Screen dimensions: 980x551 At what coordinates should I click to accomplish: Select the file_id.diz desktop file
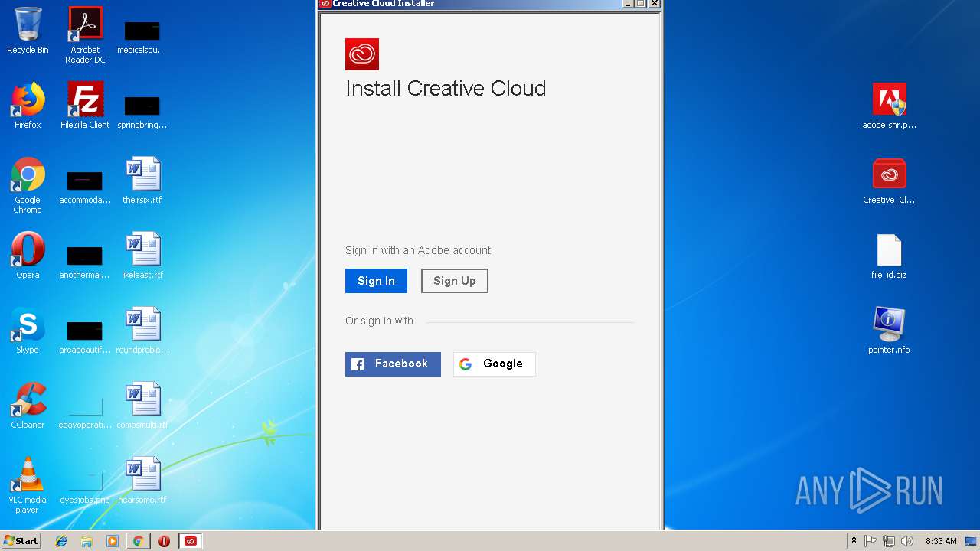tap(889, 256)
